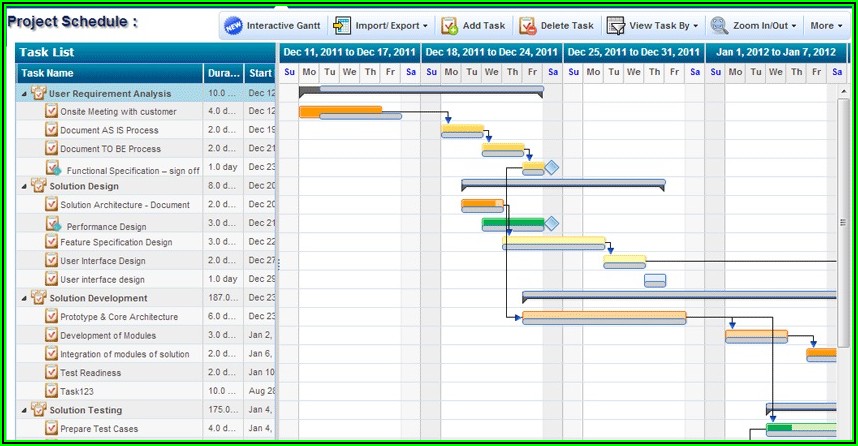This screenshot has height=446, width=858.
Task: Click the Solution Development group icon
Action: 38,297
